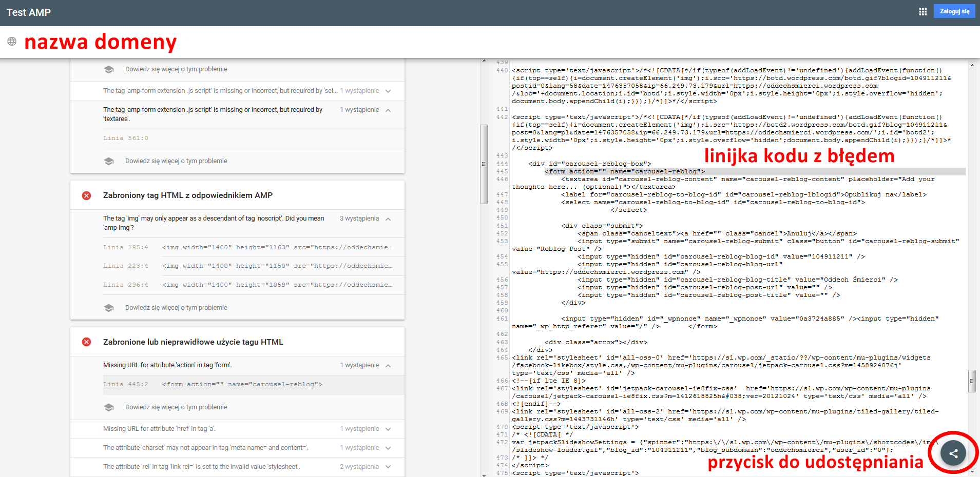This screenshot has height=477, width=980.
Task: Click code line 444 div carousel-reblog-box
Action: click(x=590, y=164)
